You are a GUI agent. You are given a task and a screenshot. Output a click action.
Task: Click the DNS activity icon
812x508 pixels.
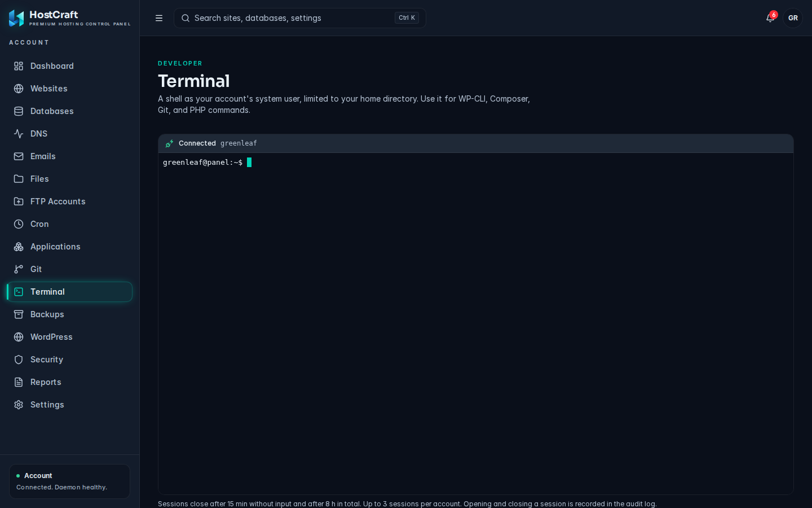19,134
